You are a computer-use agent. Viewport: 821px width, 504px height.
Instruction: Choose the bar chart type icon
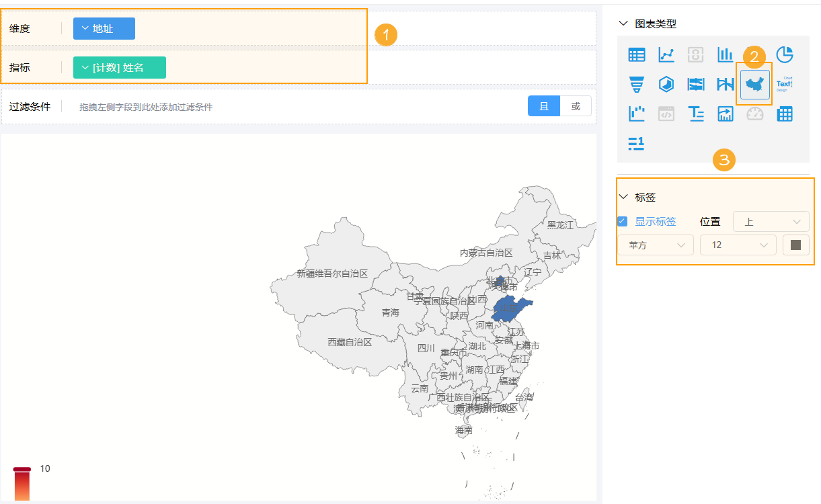[x=725, y=54]
